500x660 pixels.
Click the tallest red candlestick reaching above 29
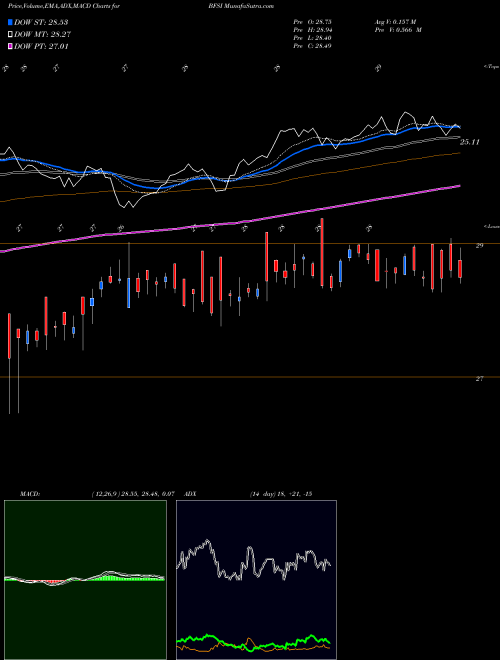coord(322,253)
